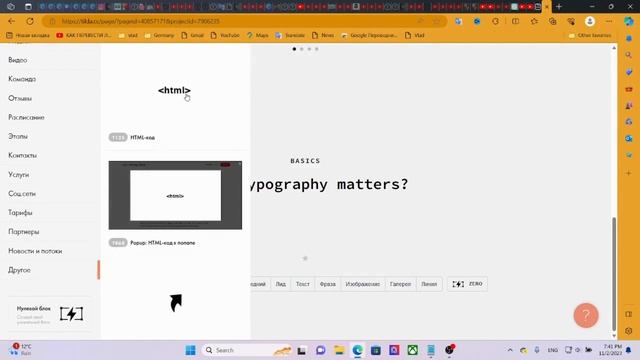Go back with browser back arrow
Screen dimensions: 640x360
[x=11, y=21]
